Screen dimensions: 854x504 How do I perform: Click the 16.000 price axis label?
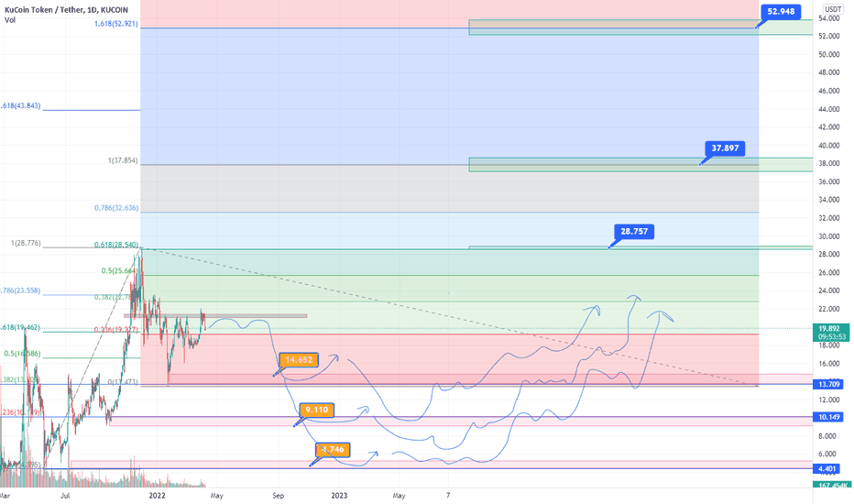(x=828, y=364)
